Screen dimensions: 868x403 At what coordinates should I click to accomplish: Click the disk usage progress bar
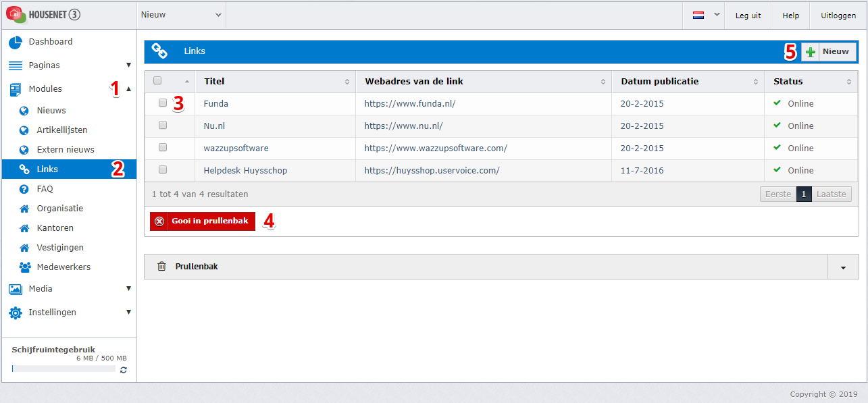tap(63, 369)
